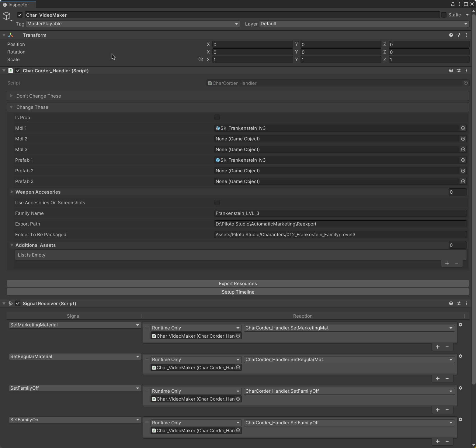Click the Setup Timeline button
The height and width of the screenshot is (448, 476).
pyautogui.click(x=238, y=292)
